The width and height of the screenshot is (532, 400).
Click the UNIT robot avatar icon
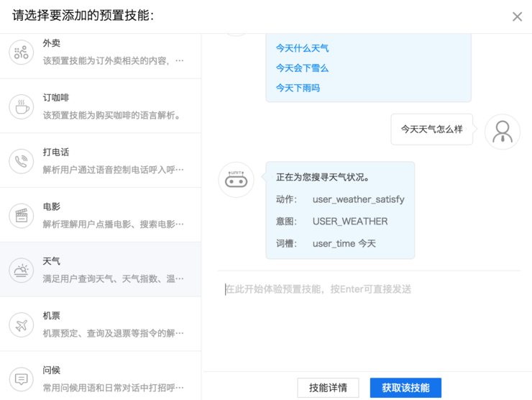(236, 180)
